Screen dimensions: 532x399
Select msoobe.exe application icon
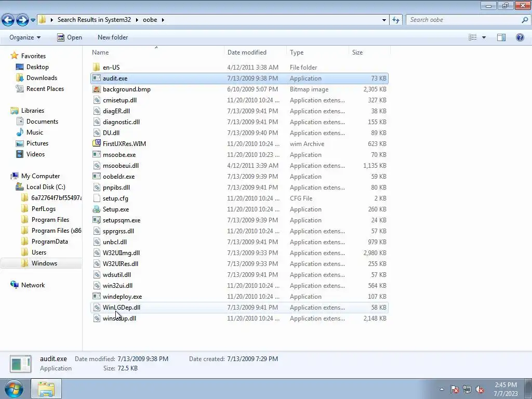pyautogui.click(x=97, y=155)
